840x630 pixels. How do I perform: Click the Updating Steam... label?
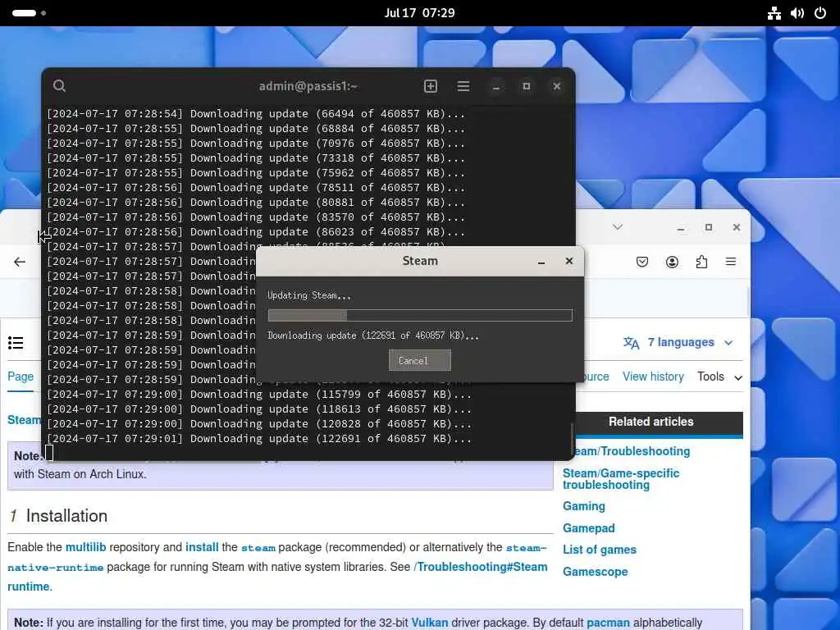[309, 295]
